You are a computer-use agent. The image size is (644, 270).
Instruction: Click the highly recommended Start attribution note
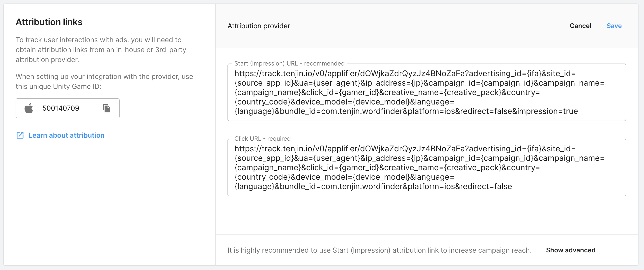point(379,250)
